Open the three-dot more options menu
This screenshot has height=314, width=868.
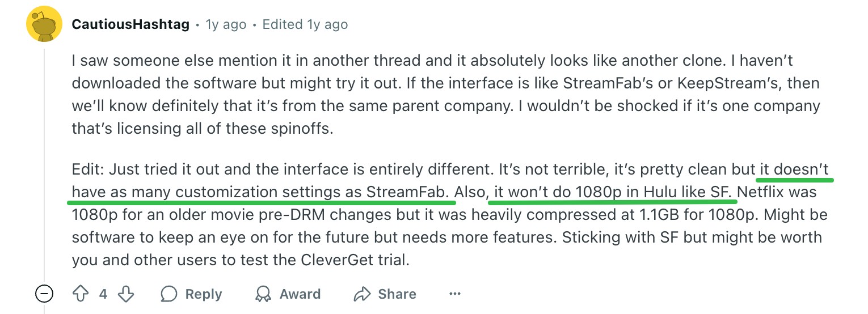(454, 294)
